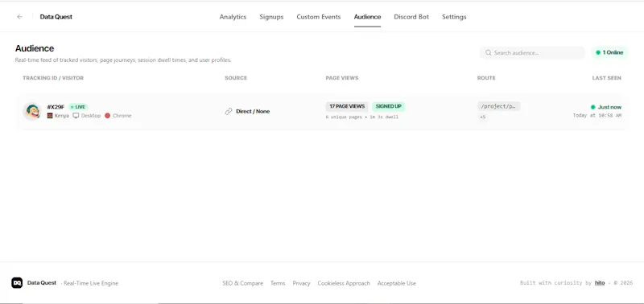Image resolution: width=644 pixels, height=304 pixels.
Task: Click the search magnifier icon
Action: (489, 52)
